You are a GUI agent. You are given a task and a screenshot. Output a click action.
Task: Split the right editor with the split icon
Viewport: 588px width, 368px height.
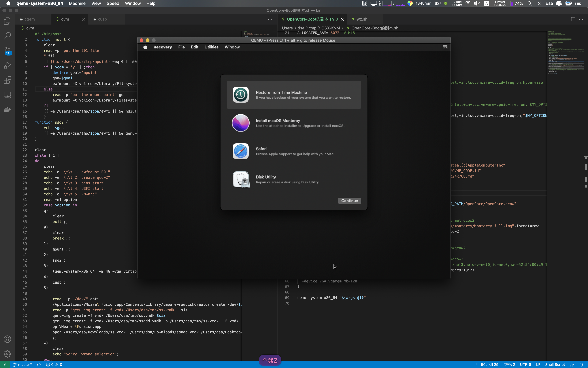pyautogui.click(x=573, y=19)
